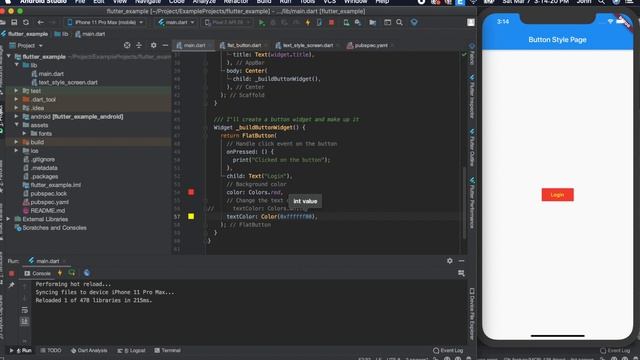Screen dimensions: 640x360
Task: Click the Sync project refresh icon
Action: pos(26,22)
